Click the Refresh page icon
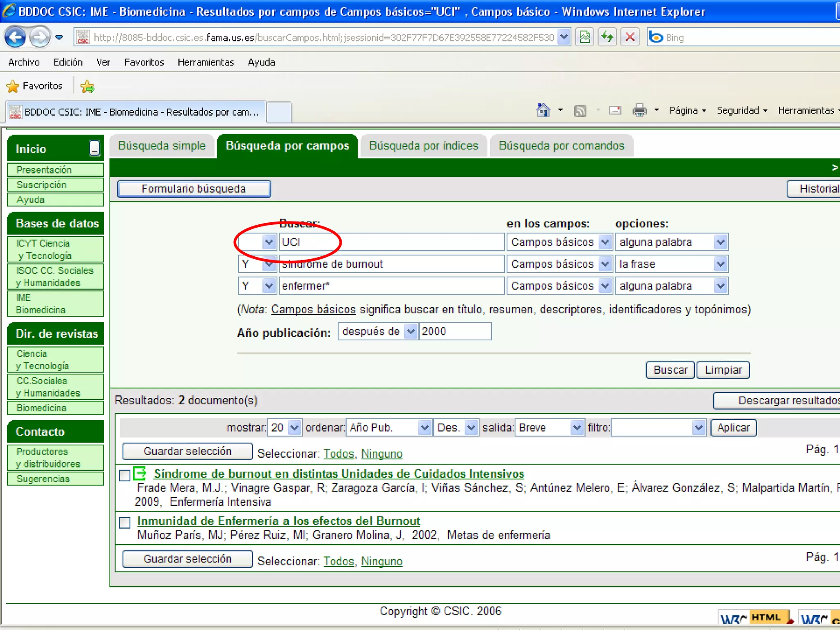The image size is (840, 630). 607,37
